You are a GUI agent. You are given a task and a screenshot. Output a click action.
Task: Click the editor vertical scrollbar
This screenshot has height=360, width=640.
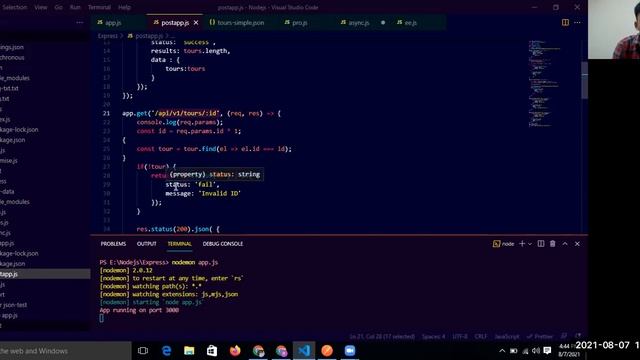tap(584, 80)
